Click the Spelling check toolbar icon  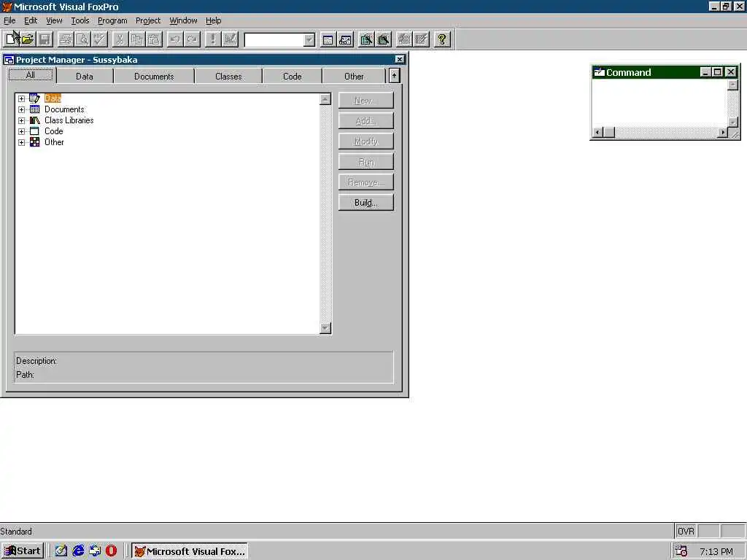coord(99,39)
